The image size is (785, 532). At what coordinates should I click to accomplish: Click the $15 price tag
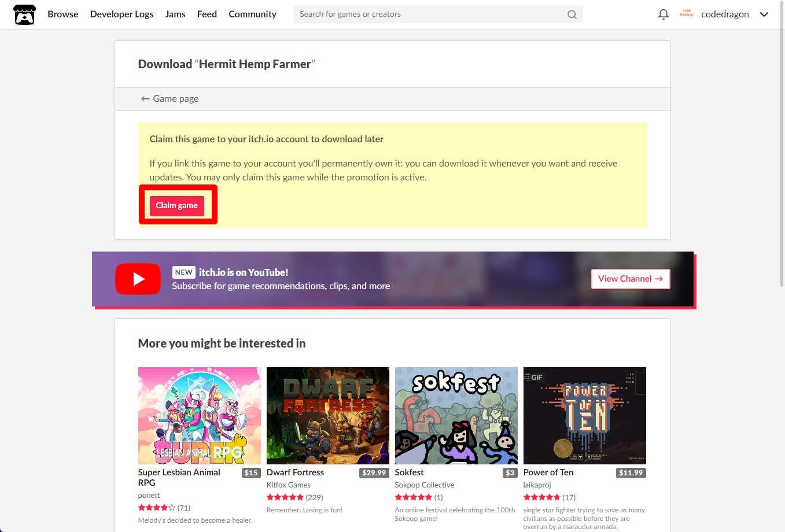(251, 473)
